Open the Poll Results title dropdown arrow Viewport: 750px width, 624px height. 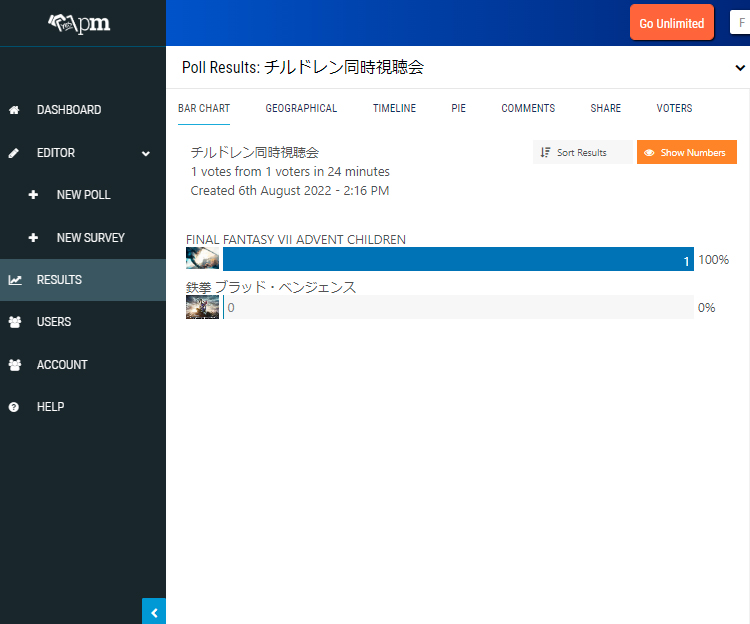tap(740, 68)
